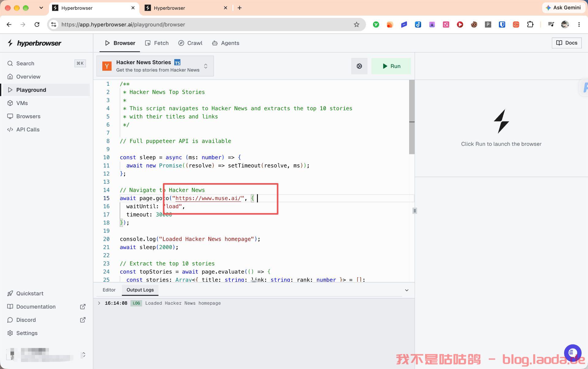The image size is (588, 369).
Task: Open external Documentation link
Action: [47, 307]
